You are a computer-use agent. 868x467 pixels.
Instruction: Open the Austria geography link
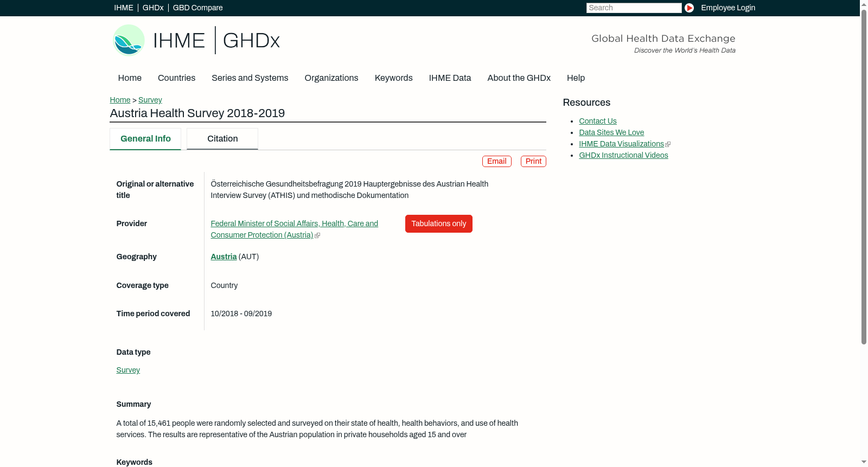tap(224, 257)
